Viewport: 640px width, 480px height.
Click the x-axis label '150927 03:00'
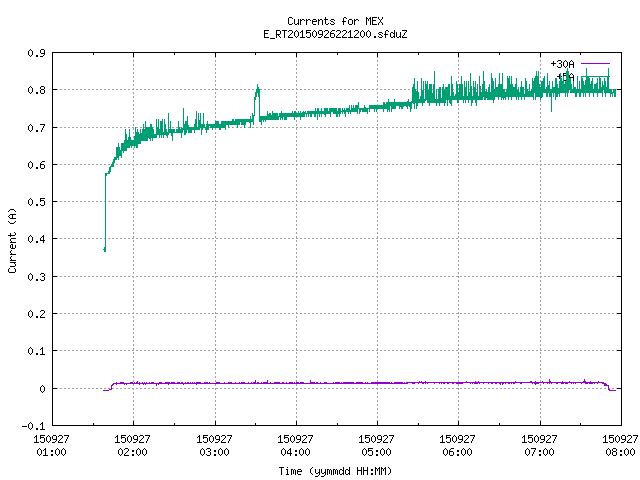pyautogui.click(x=214, y=446)
